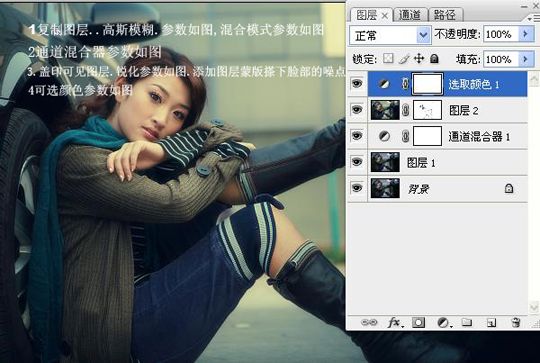
Task: Add a layer mask using the mask icon
Action: pyautogui.click(x=418, y=322)
